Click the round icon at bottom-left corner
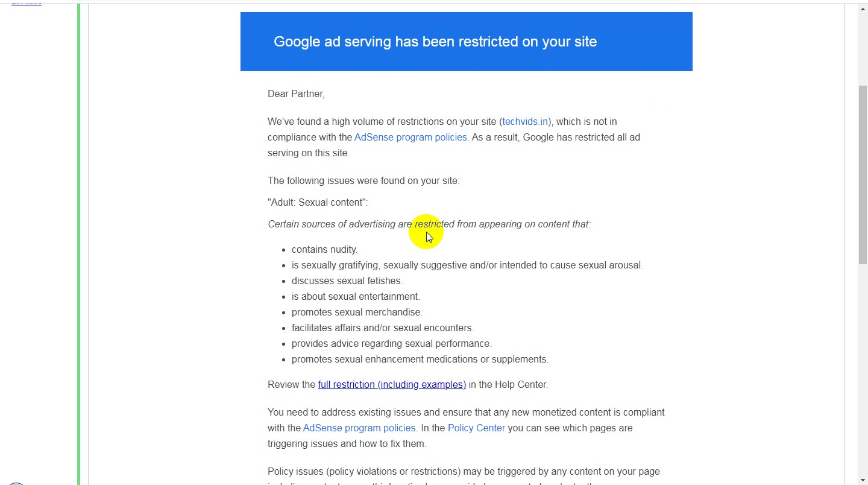Image resolution: width=868 pixels, height=485 pixels. click(16, 483)
